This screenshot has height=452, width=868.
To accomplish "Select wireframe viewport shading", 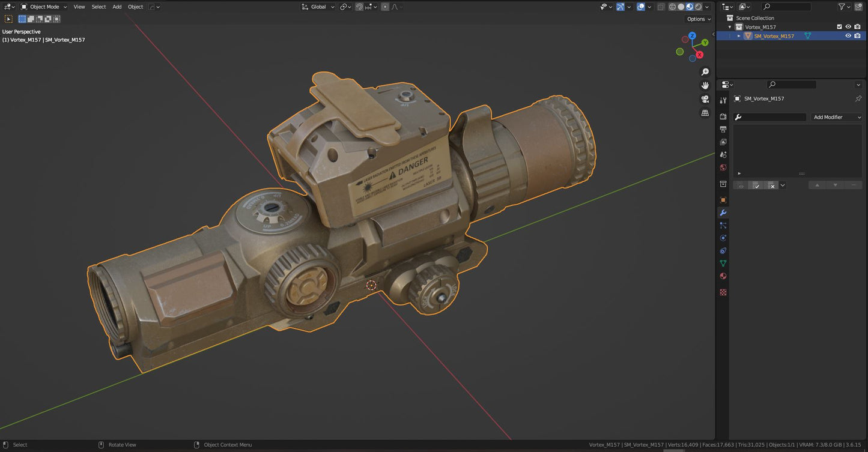I will pyautogui.click(x=672, y=7).
